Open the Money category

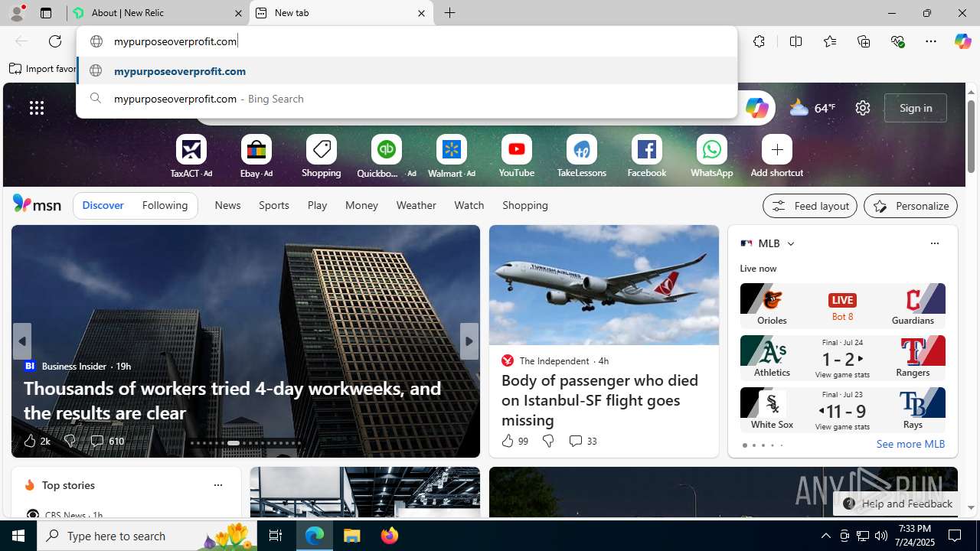[361, 205]
